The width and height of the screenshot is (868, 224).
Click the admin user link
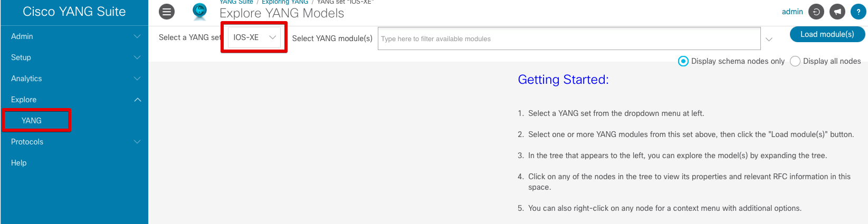point(792,12)
